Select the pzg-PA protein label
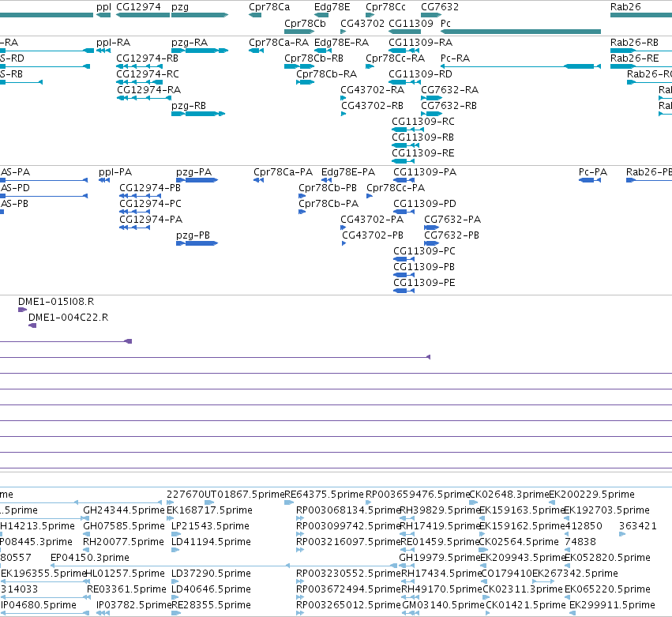 (x=193, y=173)
